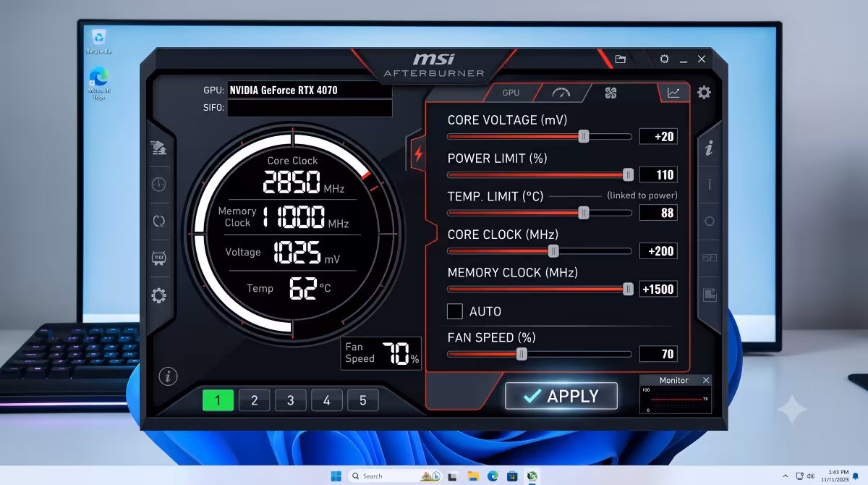Click the taskbar Search box
Image resolution: width=868 pixels, height=485 pixels.
point(395,476)
